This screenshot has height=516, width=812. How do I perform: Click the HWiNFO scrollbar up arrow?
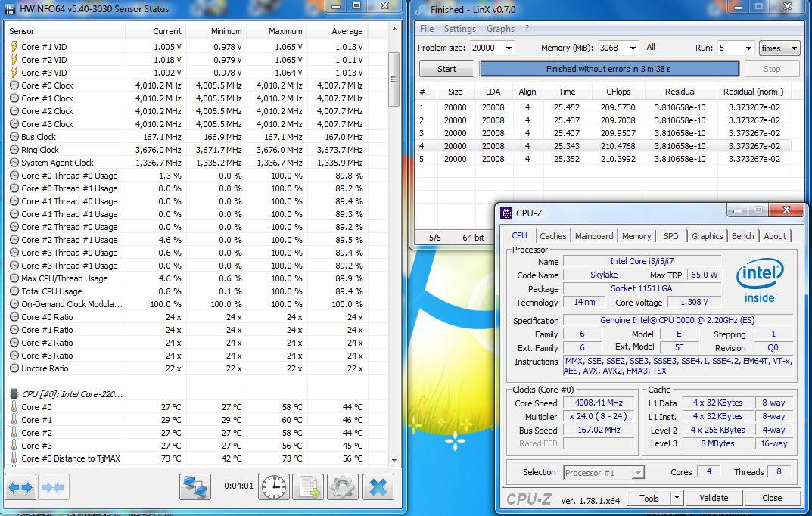394,29
